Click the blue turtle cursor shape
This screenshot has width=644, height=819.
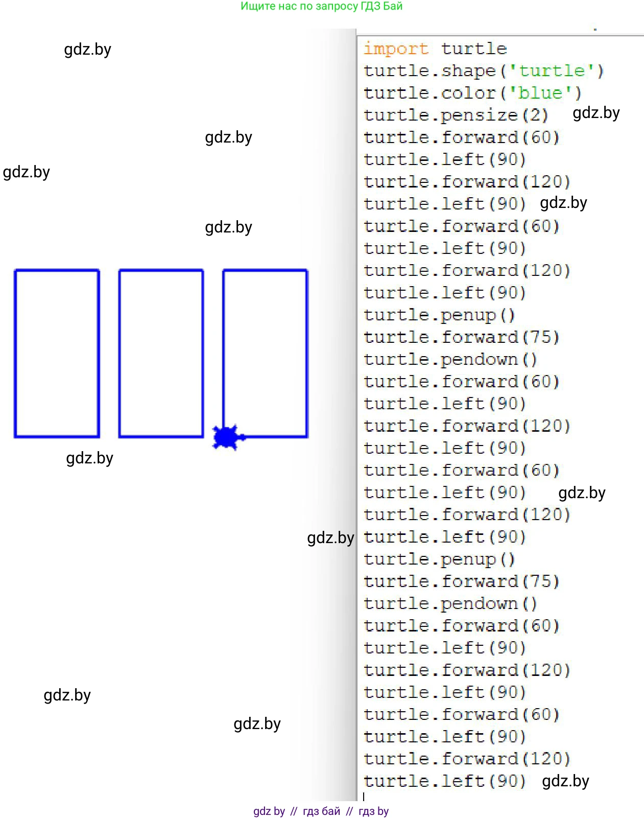pyautogui.click(x=226, y=437)
